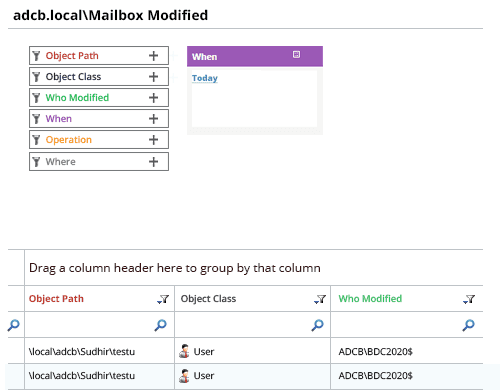Add an Object Class filter with plus icon
This screenshot has height=390, width=500.
pos(153,77)
